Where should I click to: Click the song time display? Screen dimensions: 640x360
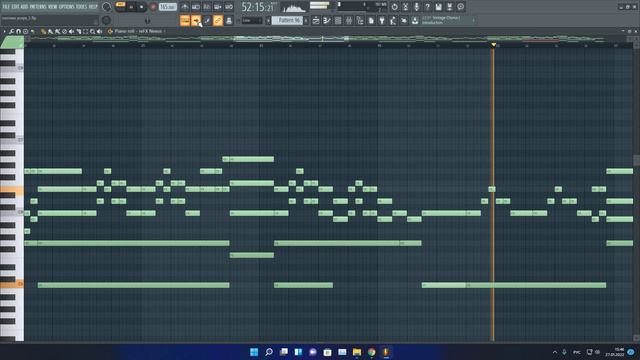click(258, 7)
